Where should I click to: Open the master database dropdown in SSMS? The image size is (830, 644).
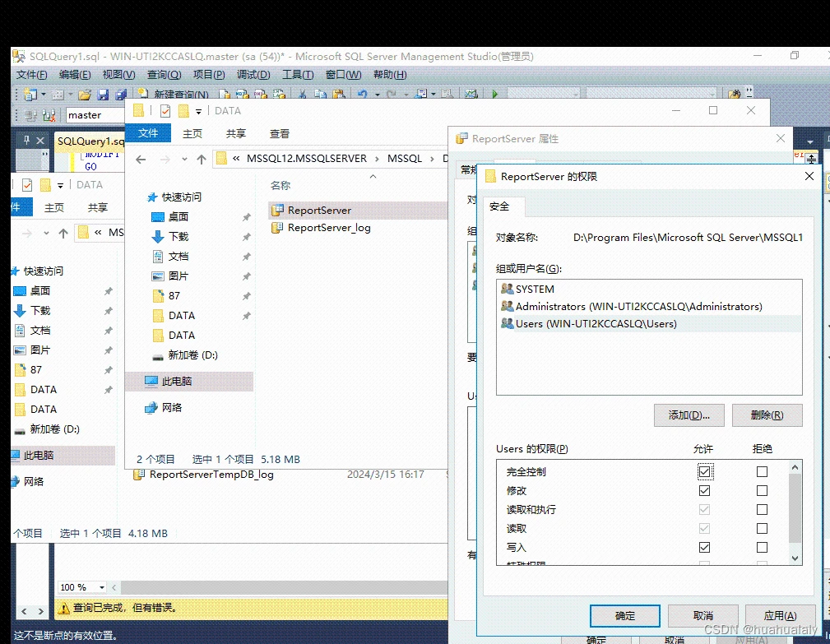click(x=95, y=115)
